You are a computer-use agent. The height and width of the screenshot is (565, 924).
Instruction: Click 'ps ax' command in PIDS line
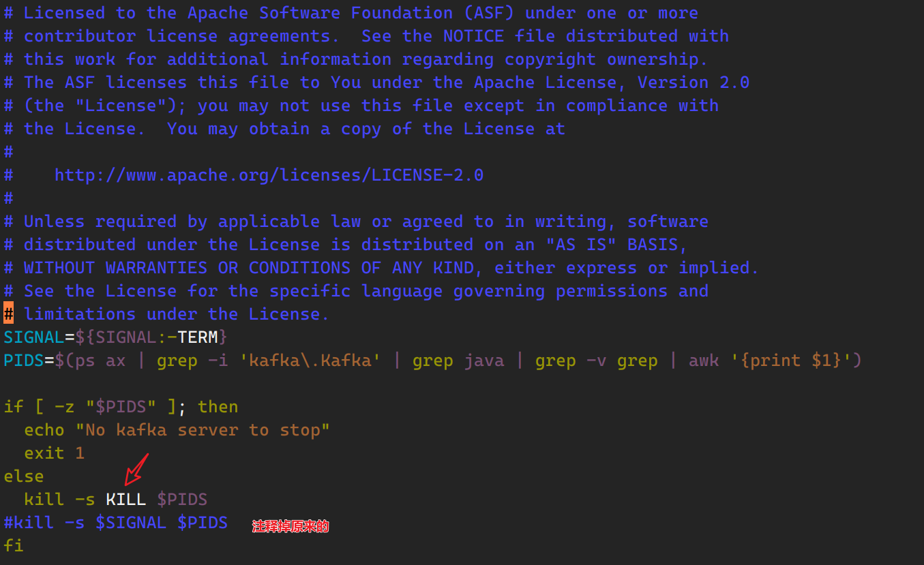[x=100, y=361]
